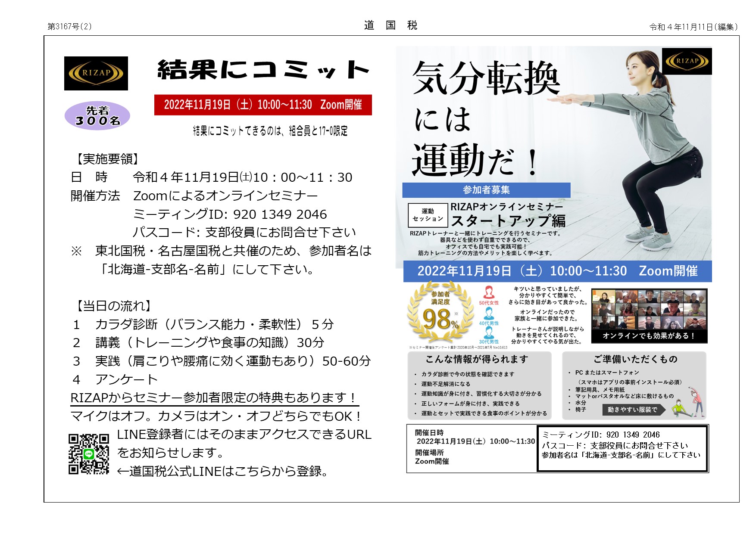Select the 40代男性 person icon
This screenshot has height=534, width=756.
click(x=488, y=314)
